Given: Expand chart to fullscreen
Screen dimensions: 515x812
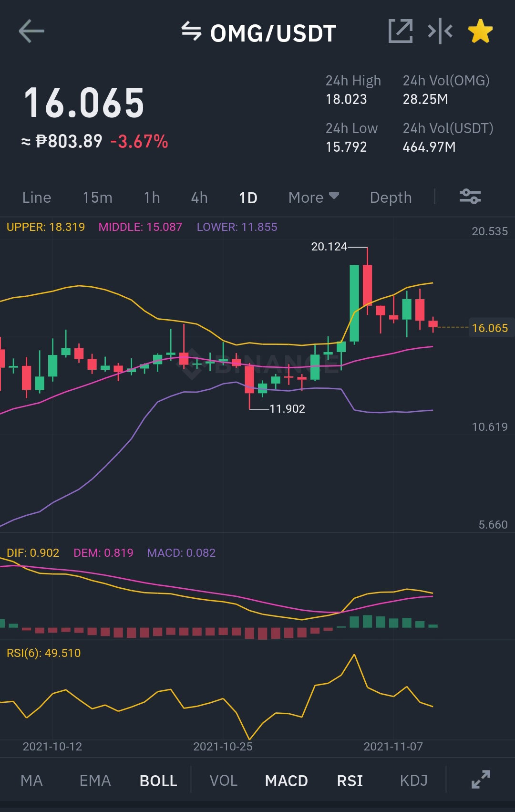Looking at the screenshot, I should coord(481,780).
